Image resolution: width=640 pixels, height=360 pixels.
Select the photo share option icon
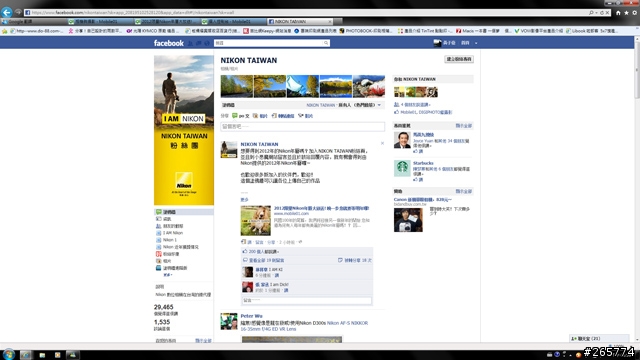(255, 116)
